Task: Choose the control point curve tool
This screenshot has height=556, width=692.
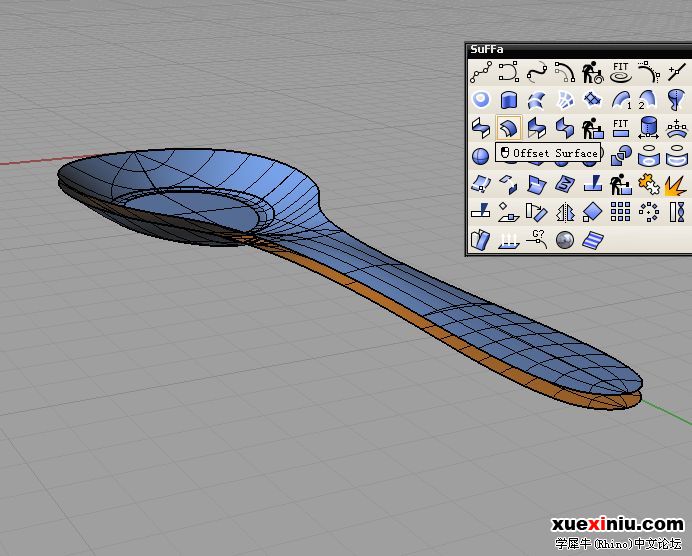Action: 508,72
